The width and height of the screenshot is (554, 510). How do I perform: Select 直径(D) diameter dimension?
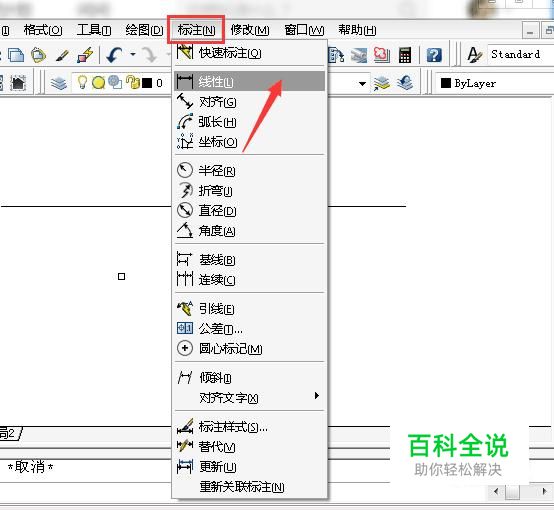(249, 211)
